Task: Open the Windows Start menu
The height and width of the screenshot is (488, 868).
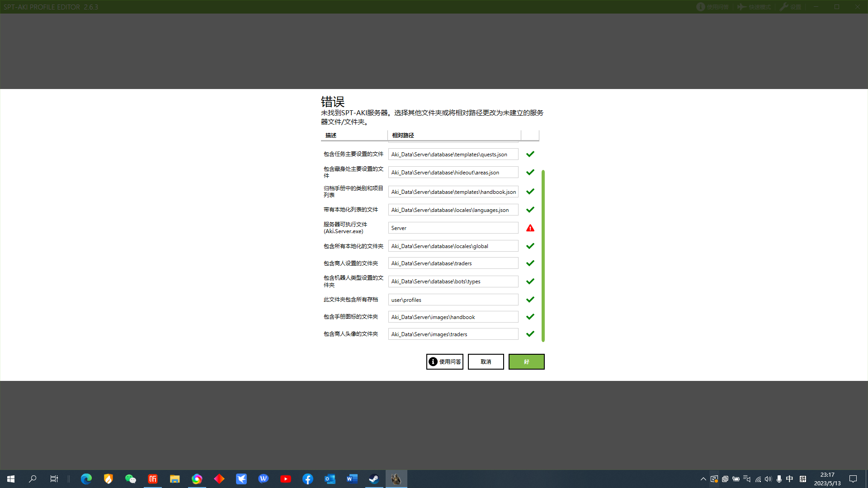Action: [x=10, y=479]
